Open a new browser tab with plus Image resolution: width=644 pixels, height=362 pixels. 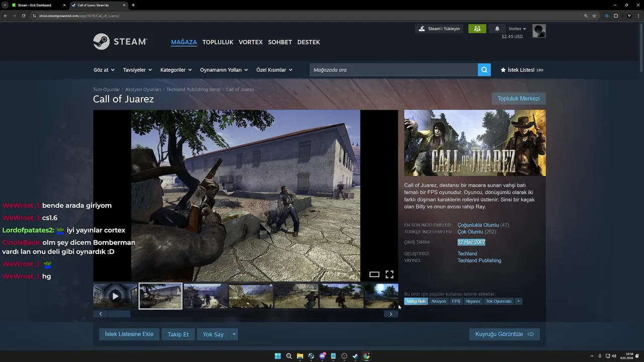133,5
